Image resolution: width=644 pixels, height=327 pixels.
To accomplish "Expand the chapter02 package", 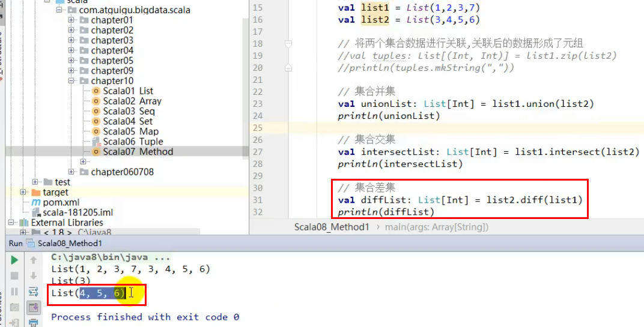I will click(x=71, y=30).
